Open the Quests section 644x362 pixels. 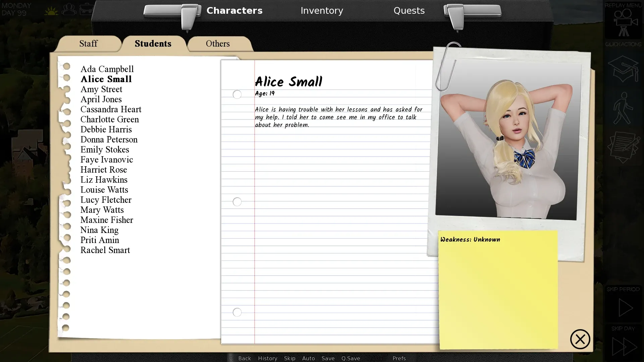click(x=409, y=11)
